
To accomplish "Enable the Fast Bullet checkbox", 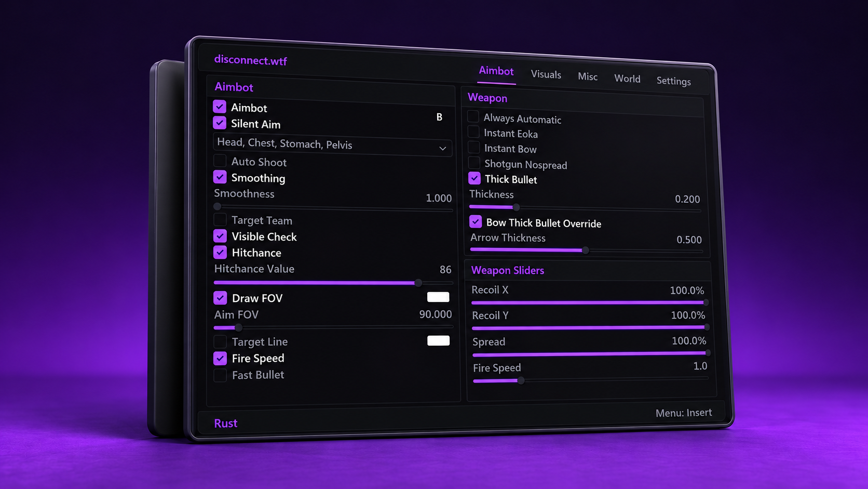I will pos(220,375).
